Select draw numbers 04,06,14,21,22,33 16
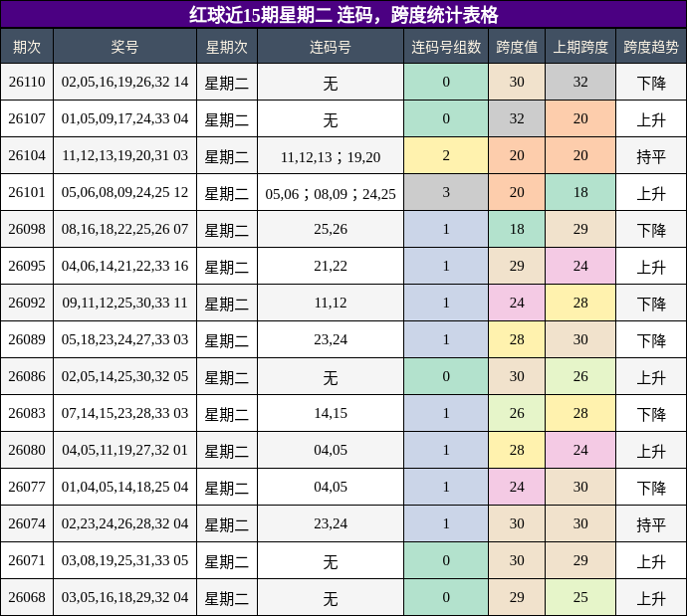 pos(124,266)
